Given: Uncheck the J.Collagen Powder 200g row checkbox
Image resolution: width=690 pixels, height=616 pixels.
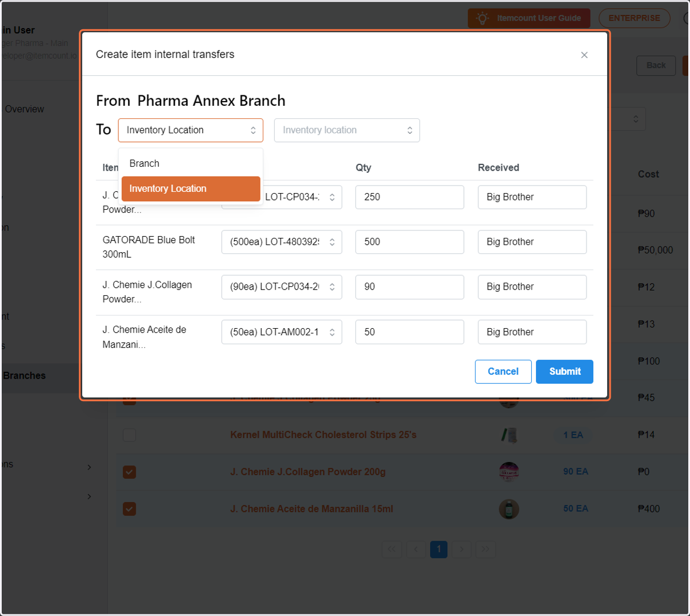Looking at the screenshot, I should 129,472.
